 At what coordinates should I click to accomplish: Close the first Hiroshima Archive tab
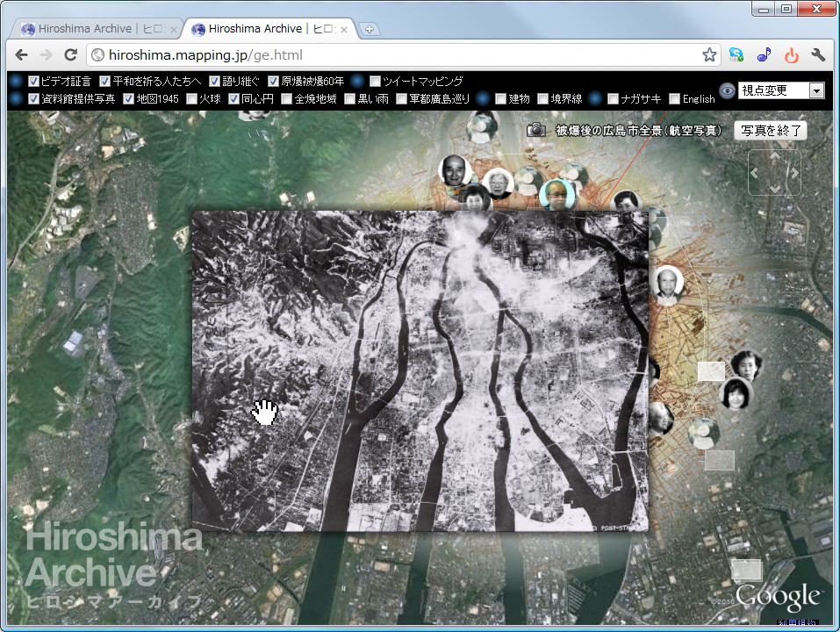tap(173, 30)
